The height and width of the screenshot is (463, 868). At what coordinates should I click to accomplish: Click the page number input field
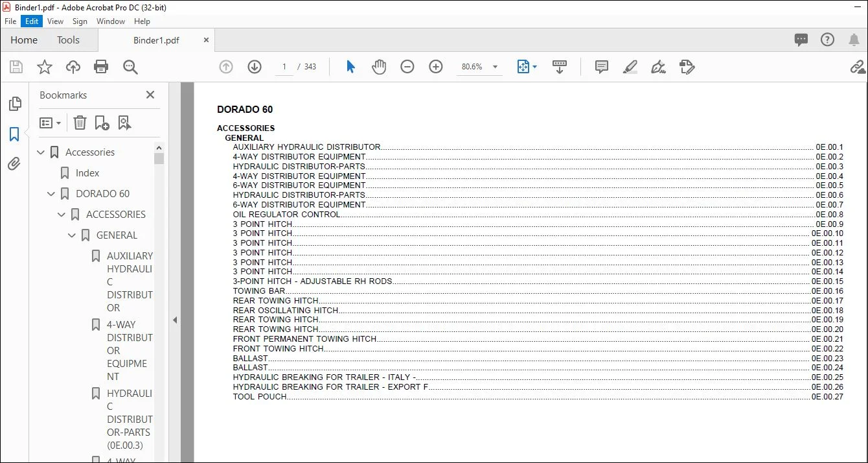point(284,67)
